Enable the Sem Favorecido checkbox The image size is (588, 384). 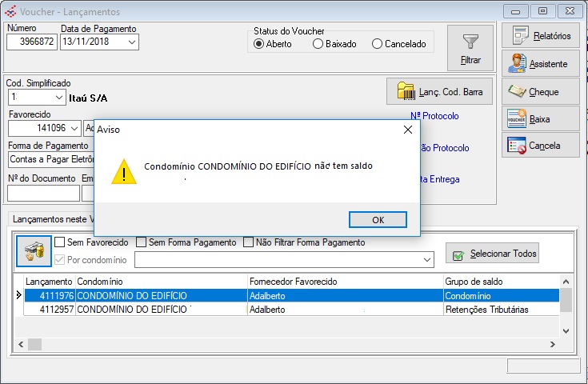pyautogui.click(x=60, y=242)
